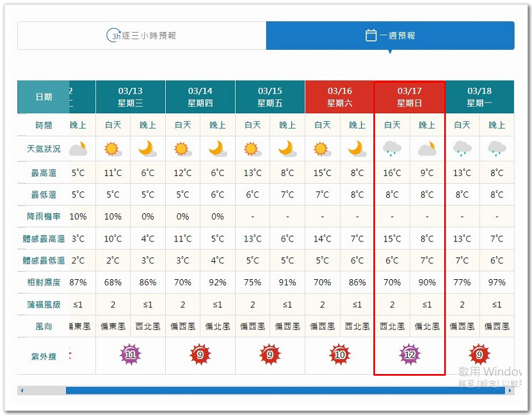Click the 10% rain probability for 03/13 daytime

[113, 216]
